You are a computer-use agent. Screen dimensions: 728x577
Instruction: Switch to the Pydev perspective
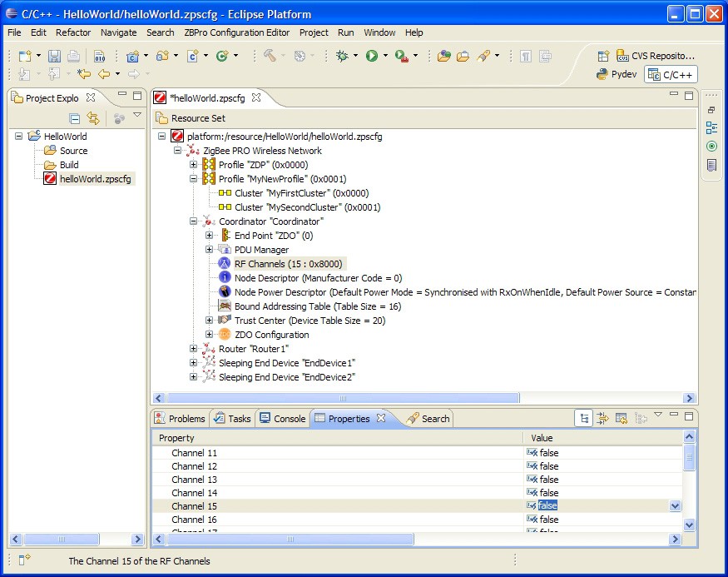point(617,74)
